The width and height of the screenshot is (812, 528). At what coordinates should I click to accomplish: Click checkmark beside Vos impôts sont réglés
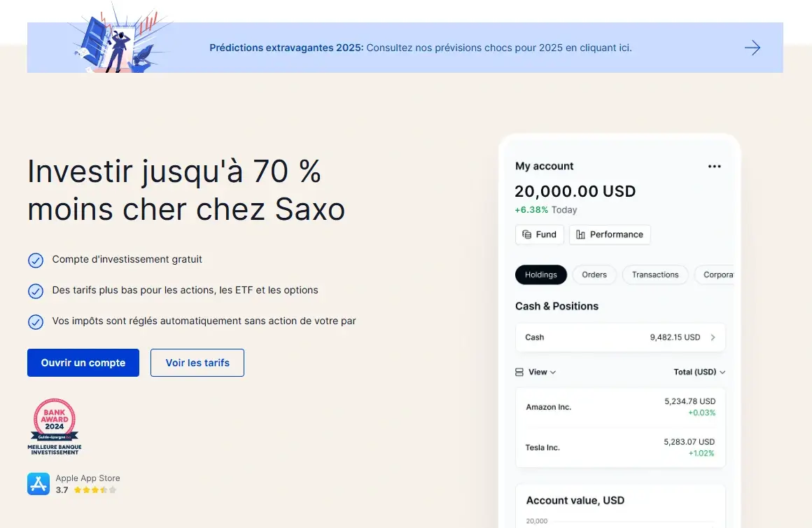click(36, 321)
